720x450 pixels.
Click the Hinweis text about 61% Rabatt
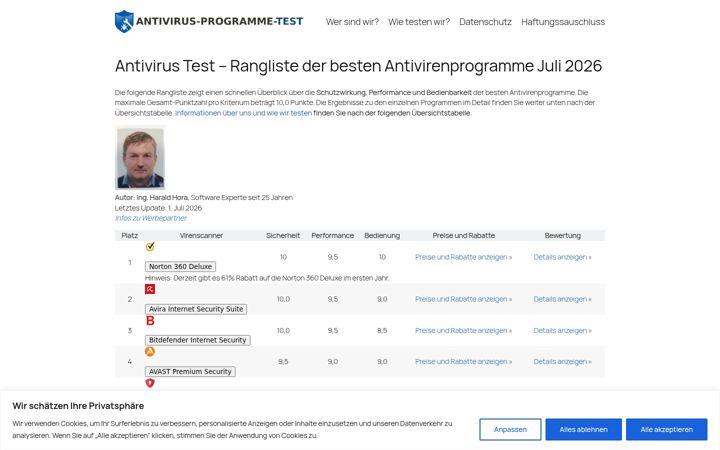pyautogui.click(x=267, y=278)
